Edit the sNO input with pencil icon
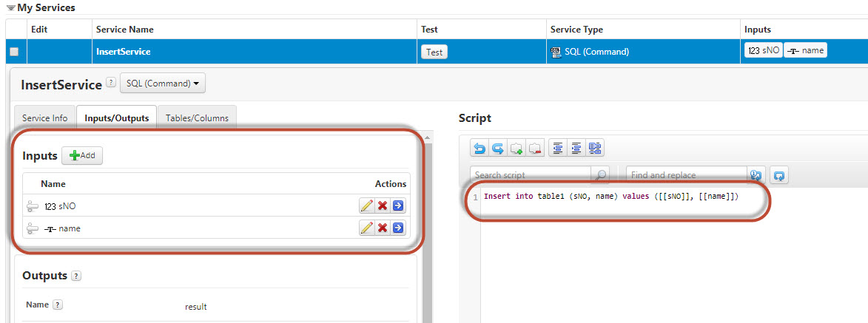 [366, 206]
